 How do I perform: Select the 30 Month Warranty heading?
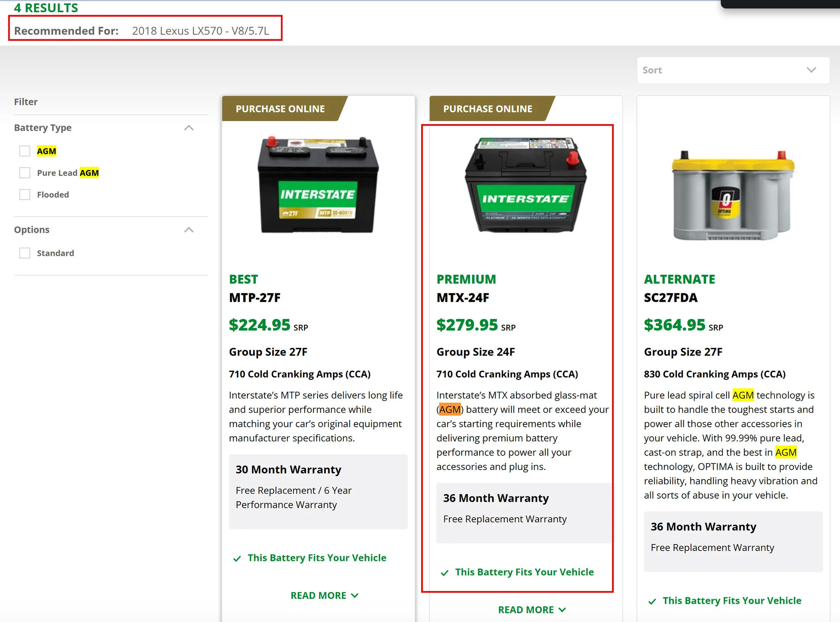(288, 469)
